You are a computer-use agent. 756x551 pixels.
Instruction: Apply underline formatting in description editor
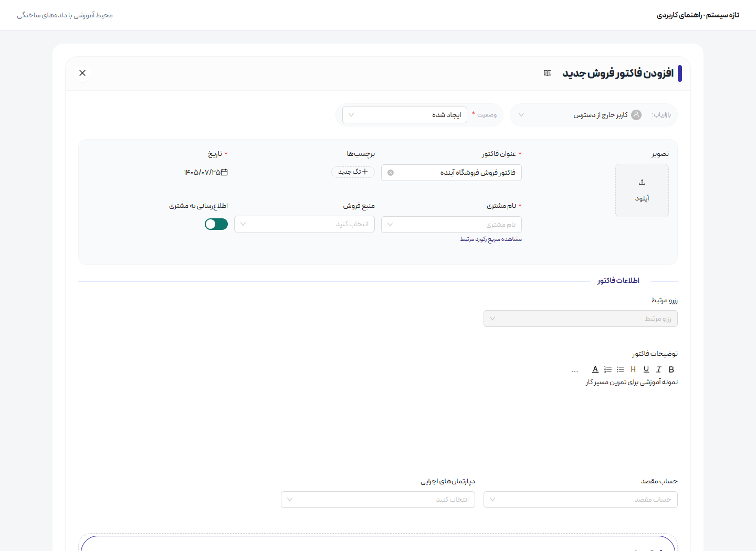(646, 369)
